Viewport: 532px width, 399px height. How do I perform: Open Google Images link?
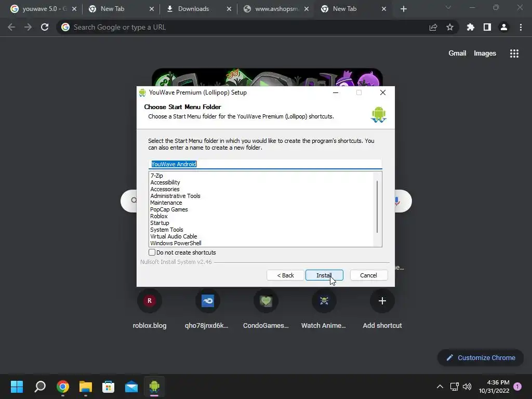[485, 54]
